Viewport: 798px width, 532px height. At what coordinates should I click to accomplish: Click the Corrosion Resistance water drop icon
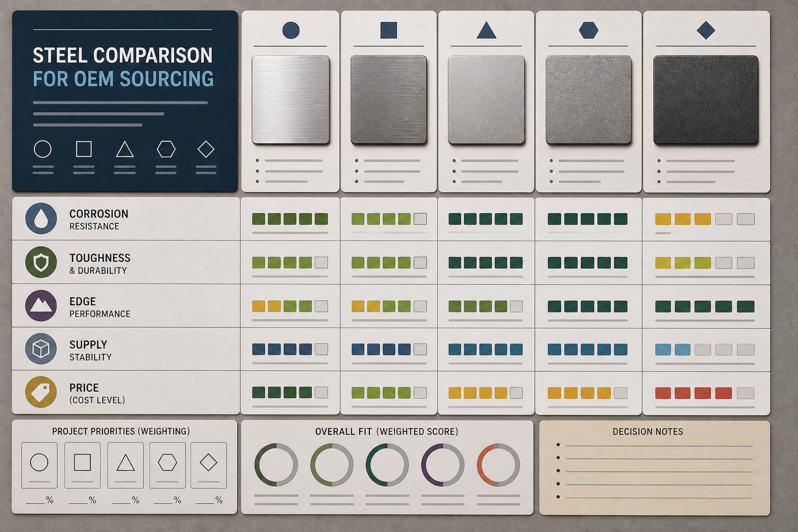click(41, 219)
